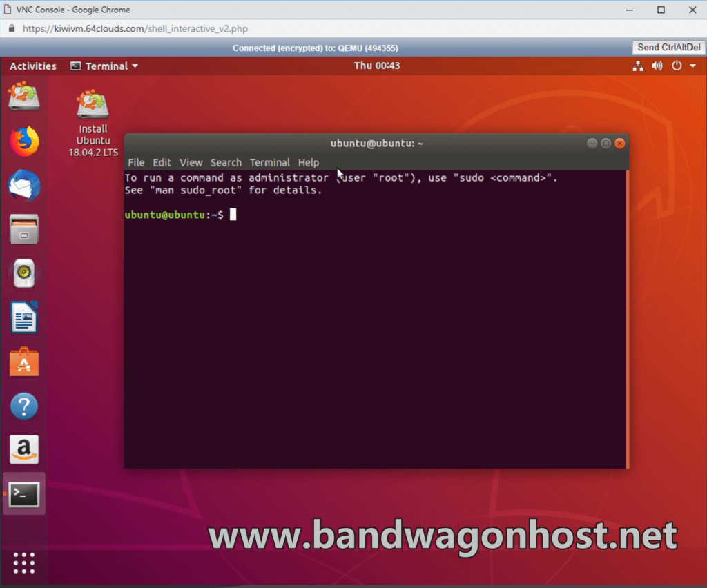Close the ubuntu@ubuntu terminal window
Screen dimensions: 707x588
click(620, 144)
